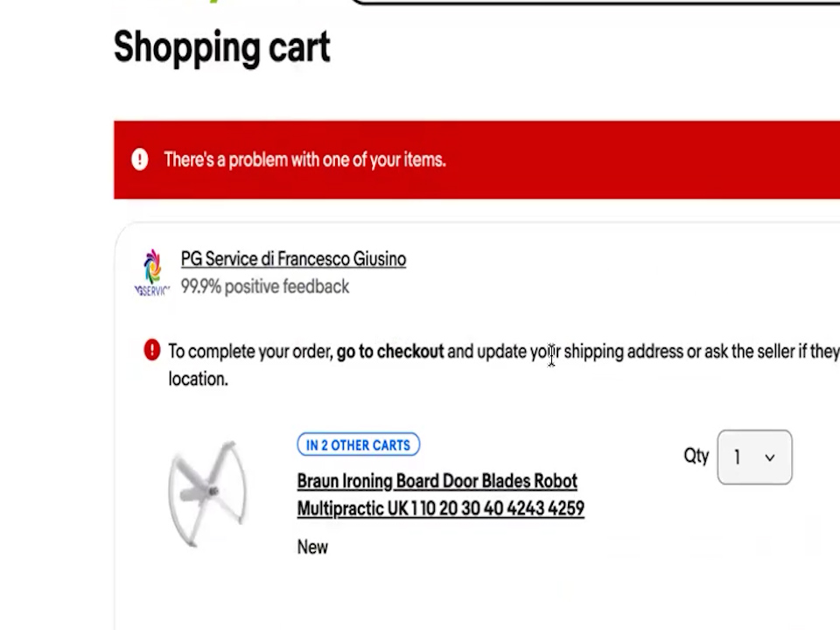Open the Braun Ironing Board Door Blades listing
Screen dimensions: 840x630
[x=437, y=481]
